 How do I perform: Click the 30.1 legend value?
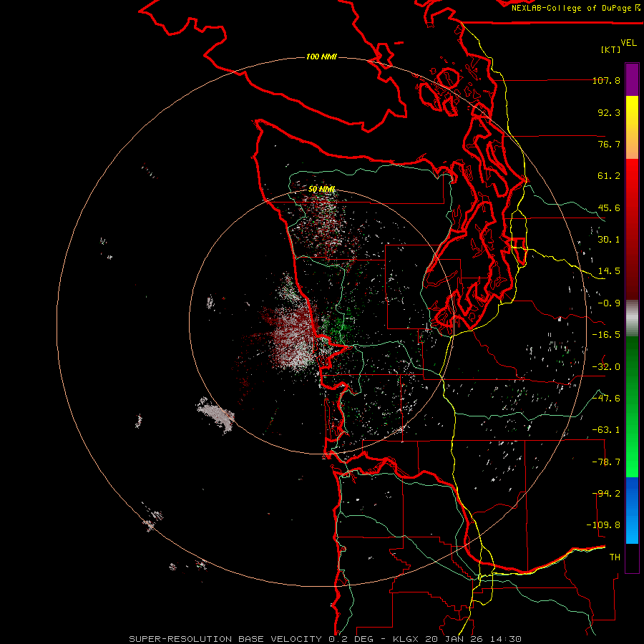[x=609, y=240]
